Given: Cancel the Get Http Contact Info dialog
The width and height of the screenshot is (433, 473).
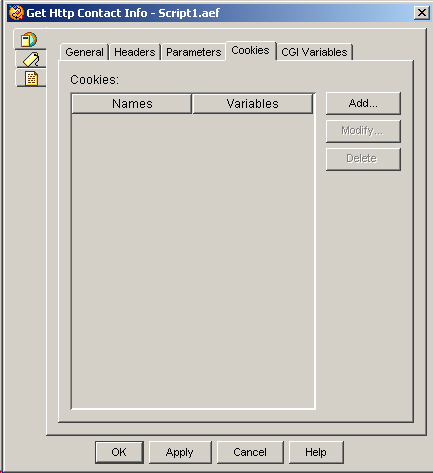Looking at the screenshot, I should pos(250,452).
